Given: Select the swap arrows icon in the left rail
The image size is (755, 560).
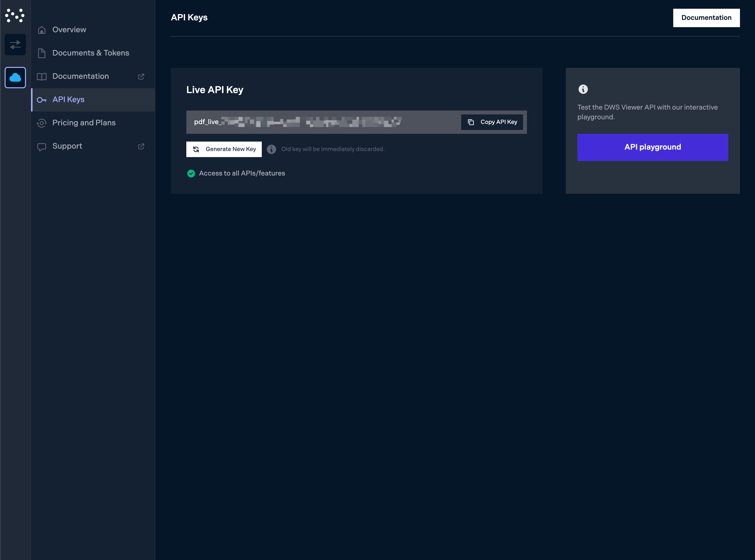Looking at the screenshot, I should pyautogui.click(x=15, y=44).
